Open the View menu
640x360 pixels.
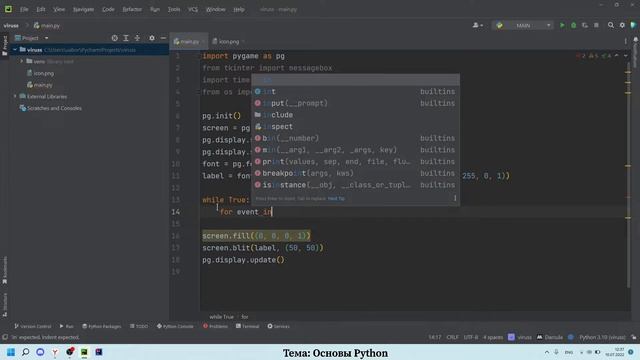59,9
